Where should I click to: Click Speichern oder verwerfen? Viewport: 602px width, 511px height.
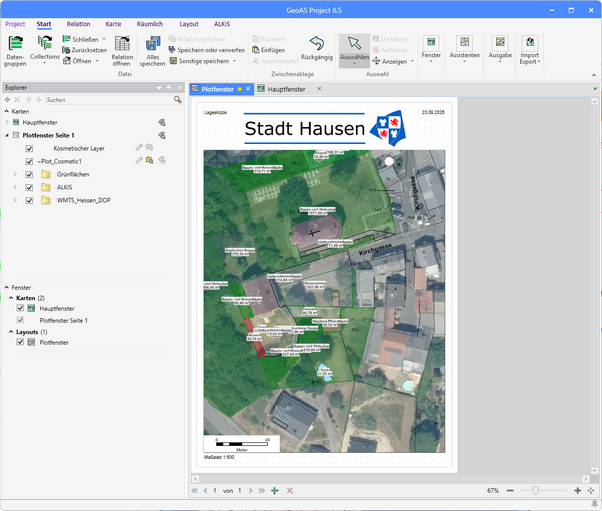click(207, 50)
